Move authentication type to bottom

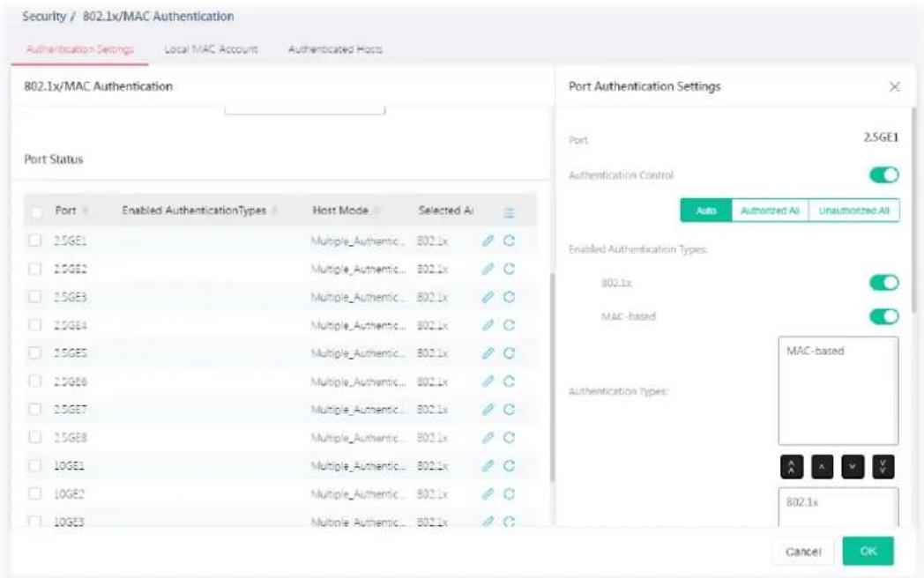click(883, 467)
